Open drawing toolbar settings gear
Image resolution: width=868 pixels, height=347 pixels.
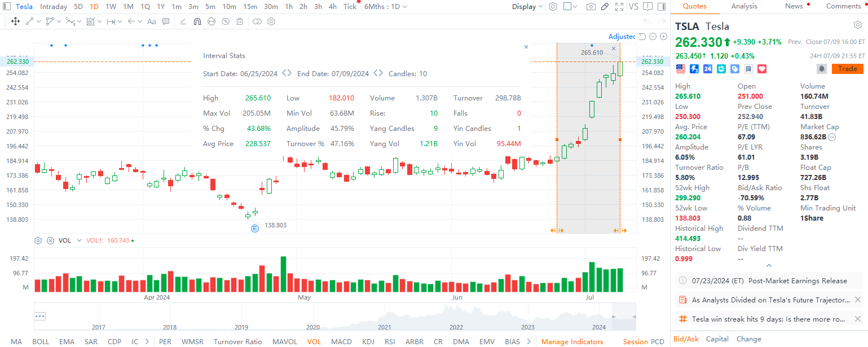(271, 21)
